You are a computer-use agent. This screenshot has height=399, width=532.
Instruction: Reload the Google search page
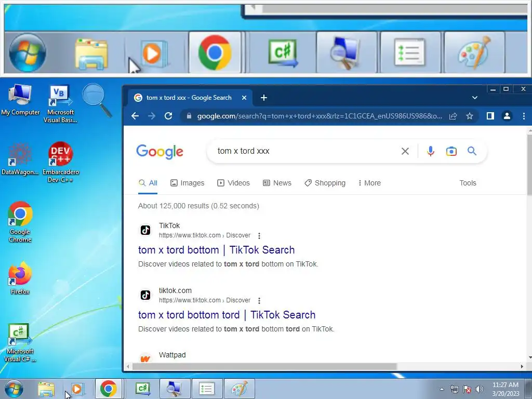click(168, 116)
